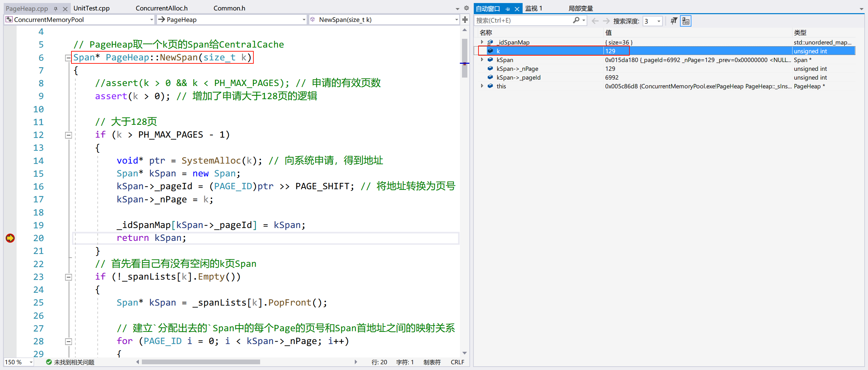Open the ConcurrentMemoryPool project scope dropdown
The height and width of the screenshot is (370, 868).
click(151, 20)
